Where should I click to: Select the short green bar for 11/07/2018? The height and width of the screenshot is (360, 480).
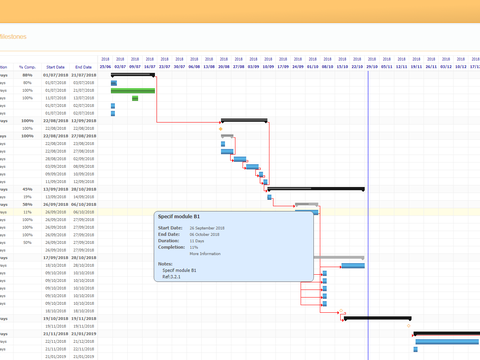(135, 98)
